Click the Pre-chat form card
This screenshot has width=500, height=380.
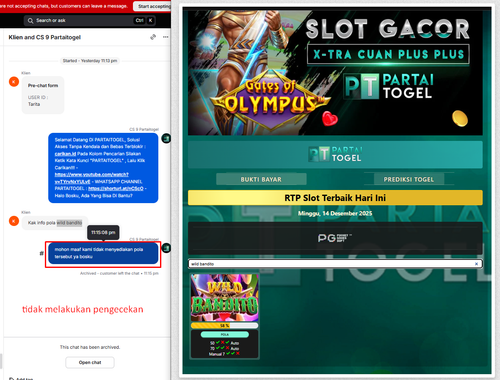(x=43, y=95)
